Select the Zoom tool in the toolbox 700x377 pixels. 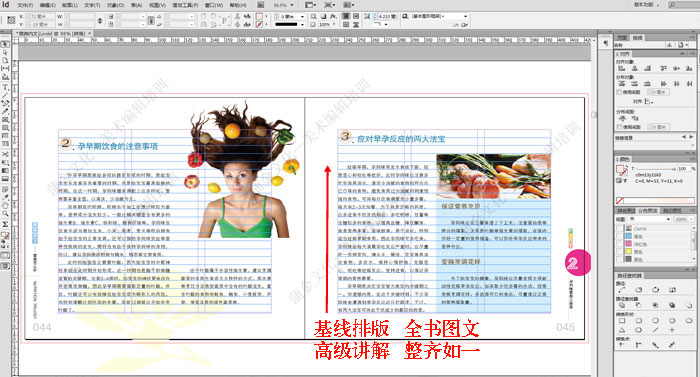(x=5, y=214)
